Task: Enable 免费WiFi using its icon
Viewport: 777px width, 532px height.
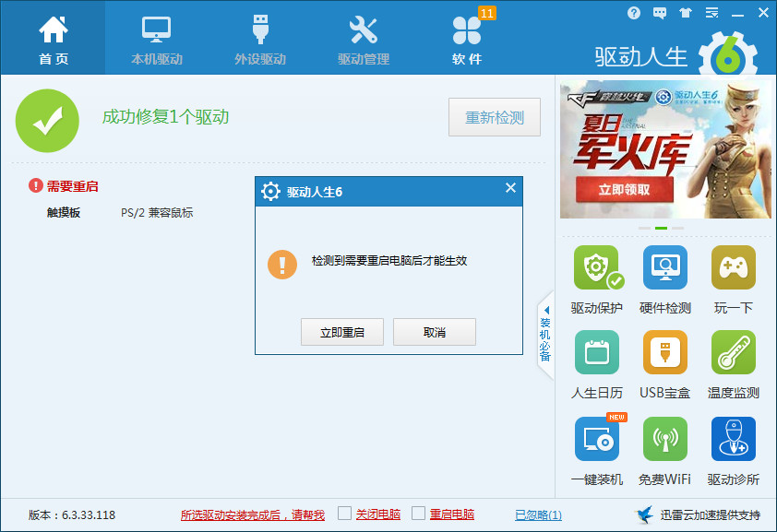Action: pos(664,441)
